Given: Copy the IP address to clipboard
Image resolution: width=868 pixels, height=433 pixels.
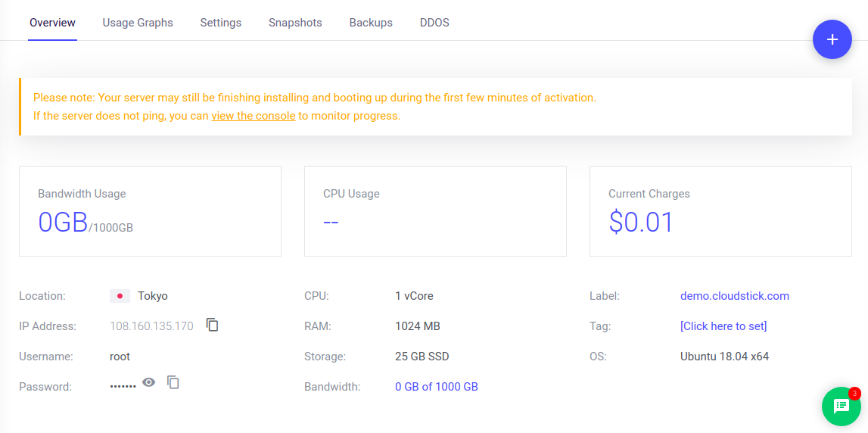Looking at the screenshot, I should (213, 325).
